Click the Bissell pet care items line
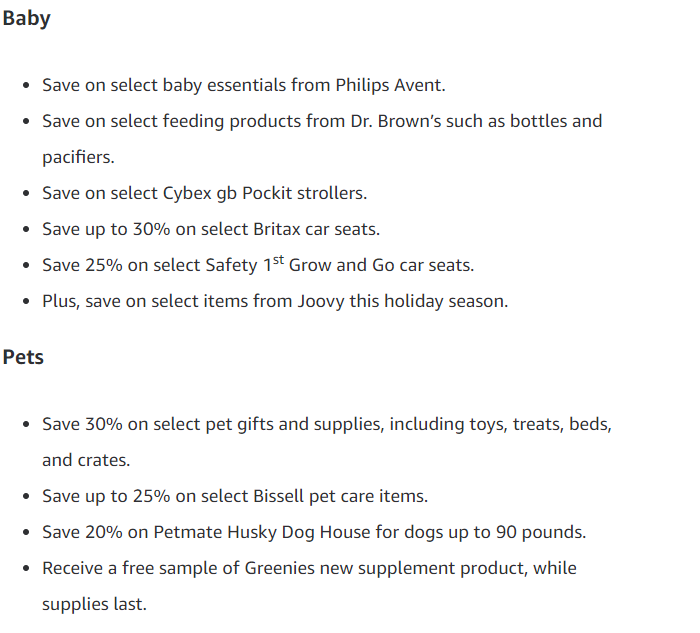The image size is (700, 633). 235,496
